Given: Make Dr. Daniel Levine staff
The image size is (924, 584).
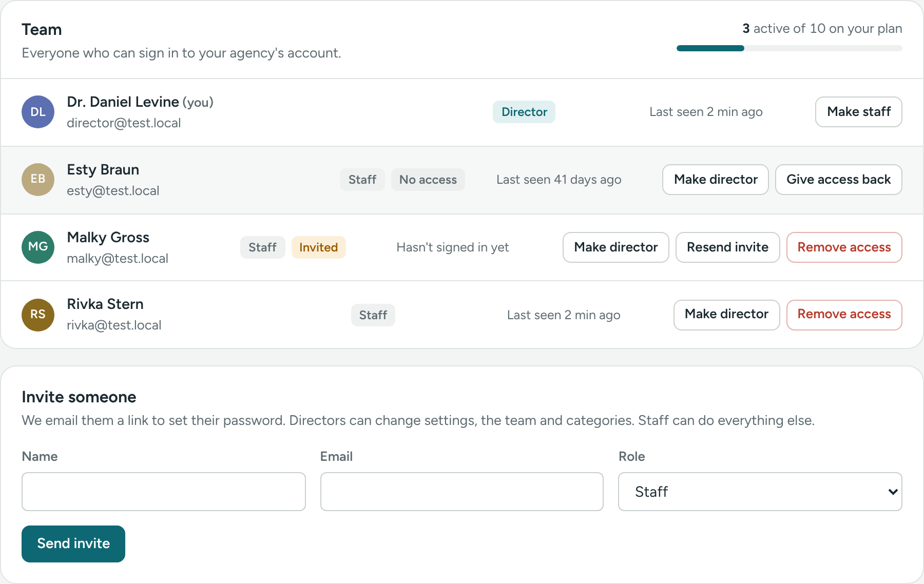Looking at the screenshot, I should tap(858, 112).
